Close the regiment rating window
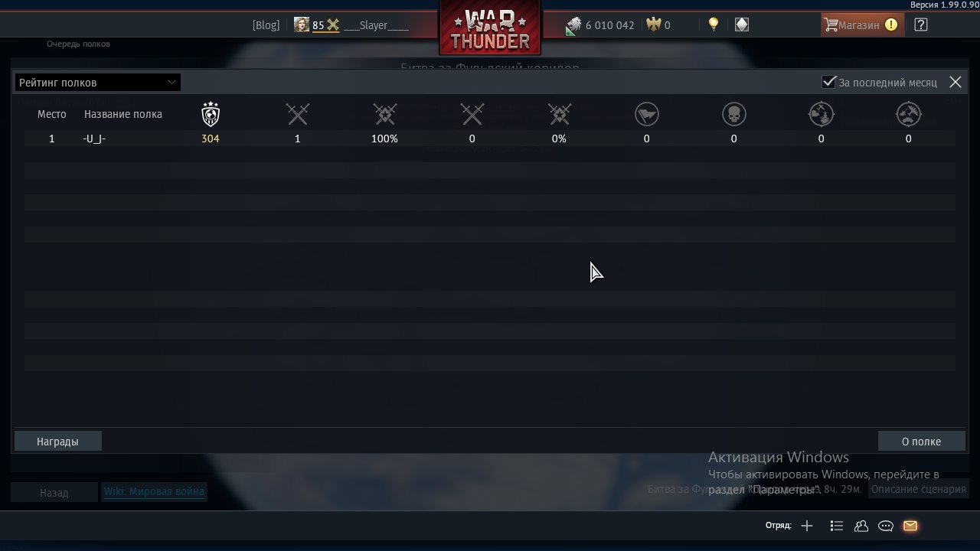 [x=955, y=82]
